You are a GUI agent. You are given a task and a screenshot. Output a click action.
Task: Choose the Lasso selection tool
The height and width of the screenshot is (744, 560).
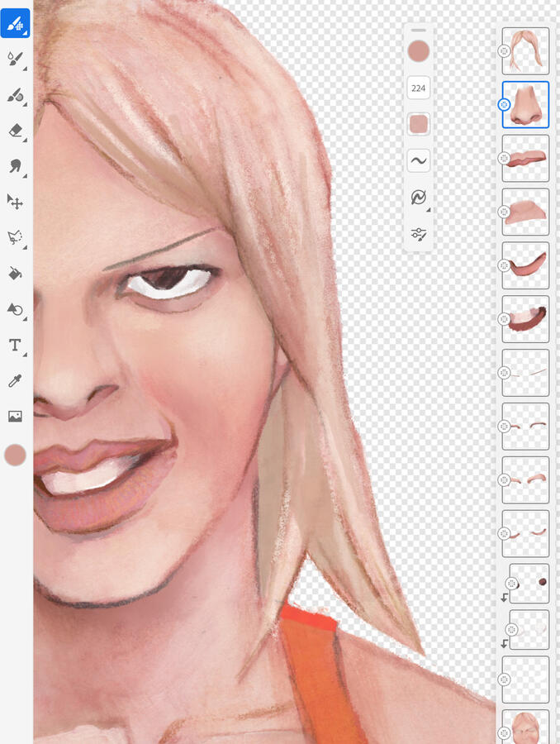click(15, 238)
